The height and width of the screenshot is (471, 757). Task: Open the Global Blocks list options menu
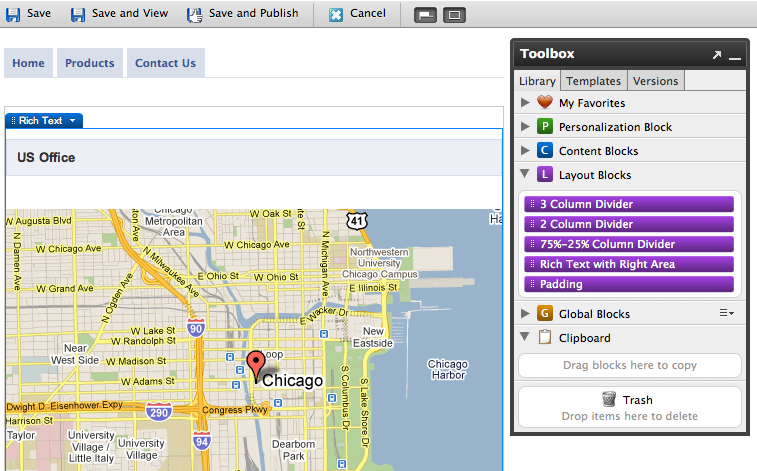[727, 314]
